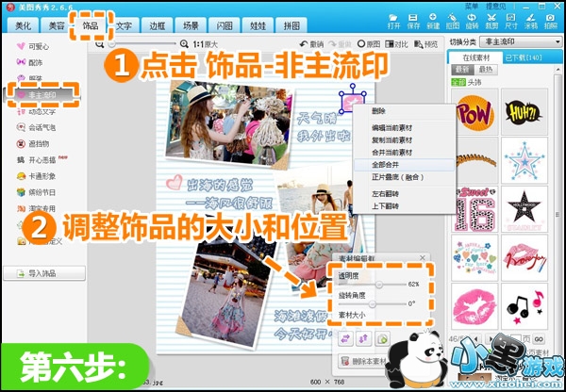This screenshot has height=392, width=566.
Task: Click the GO page button
Action: [539, 339]
